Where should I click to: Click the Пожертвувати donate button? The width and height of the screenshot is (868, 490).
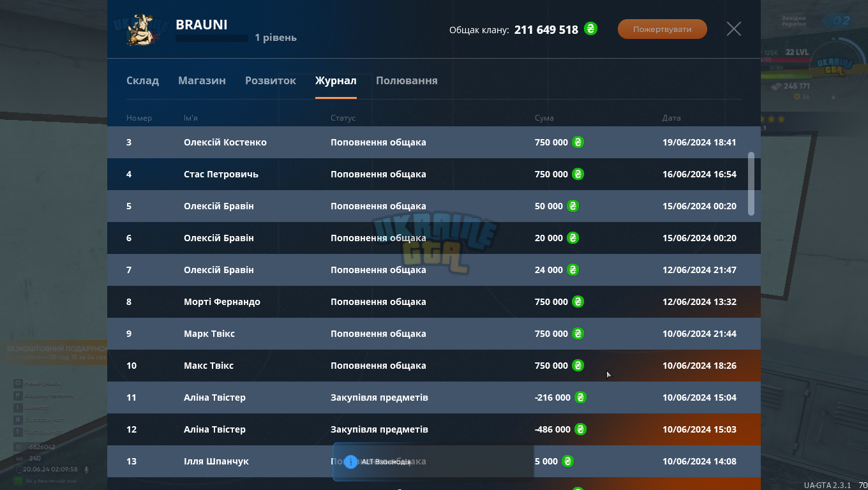[662, 29]
